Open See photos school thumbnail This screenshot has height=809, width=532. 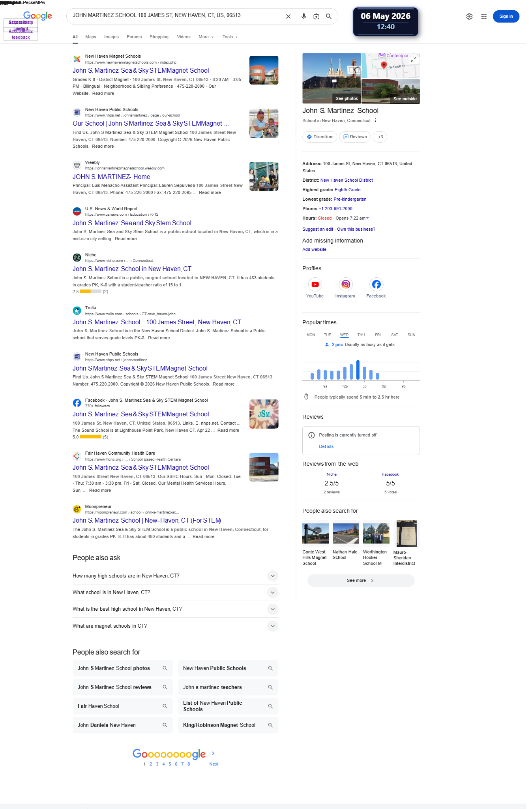[332, 78]
